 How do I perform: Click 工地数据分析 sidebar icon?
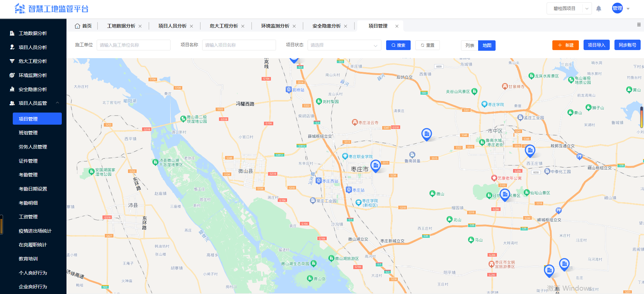point(12,33)
